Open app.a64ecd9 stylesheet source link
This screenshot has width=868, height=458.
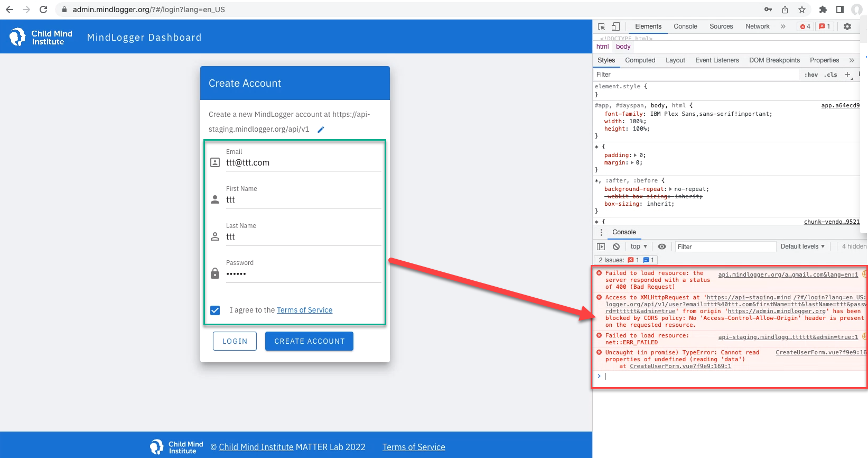[840, 106]
